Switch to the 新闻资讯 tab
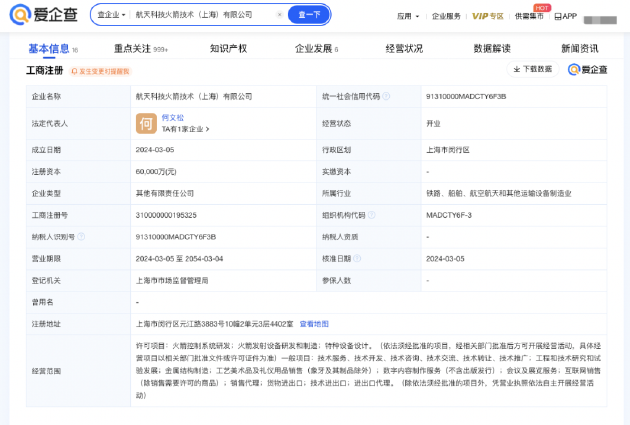The width and height of the screenshot is (630, 425). pyautogui.click(x=579, y=49)
